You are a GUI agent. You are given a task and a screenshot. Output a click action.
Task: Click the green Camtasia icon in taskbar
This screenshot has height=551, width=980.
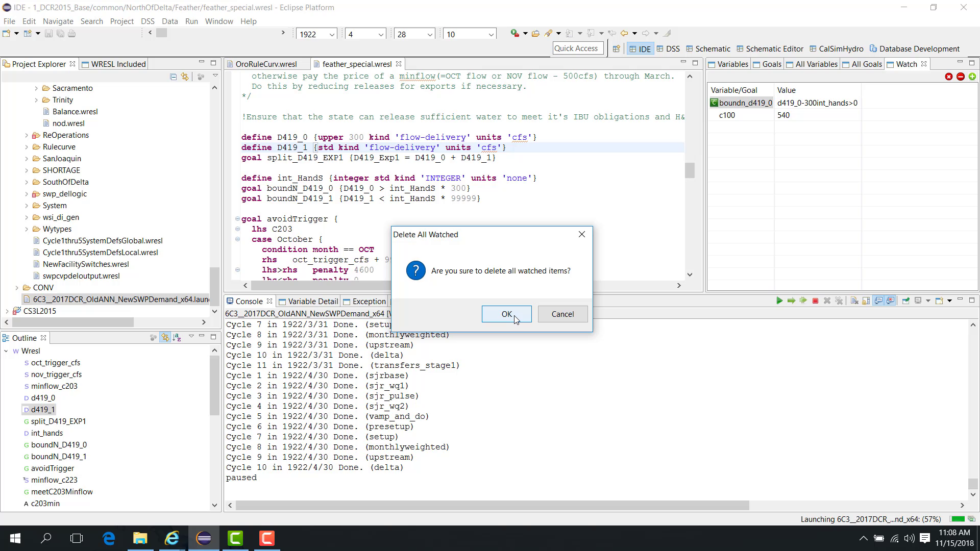pos(235,538)
